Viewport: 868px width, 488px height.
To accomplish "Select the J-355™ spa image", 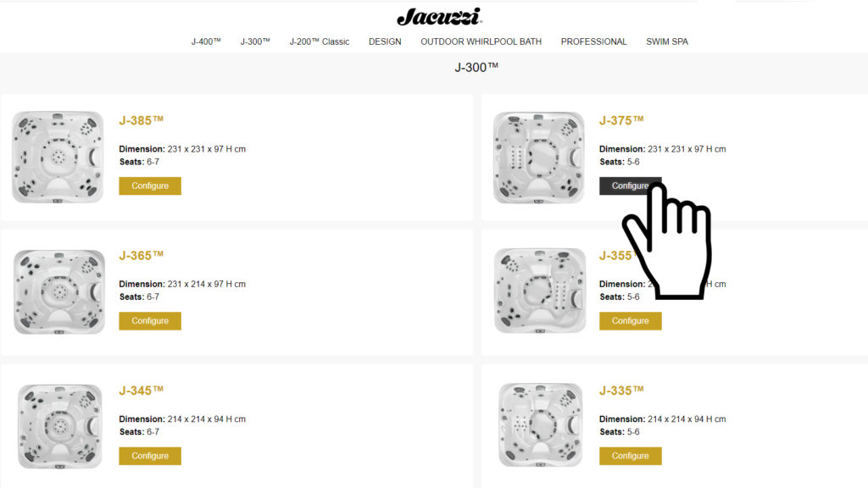I will click(x=539, y=291).
